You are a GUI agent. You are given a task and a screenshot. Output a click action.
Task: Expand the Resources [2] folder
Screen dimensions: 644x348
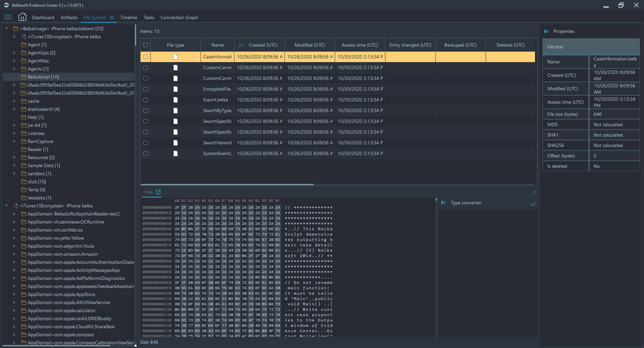click(15, 158)
